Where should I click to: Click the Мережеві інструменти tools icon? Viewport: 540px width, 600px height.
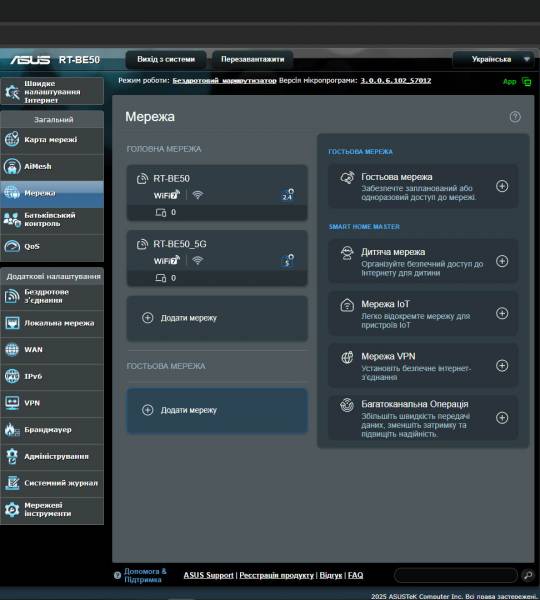click(12, 510)
